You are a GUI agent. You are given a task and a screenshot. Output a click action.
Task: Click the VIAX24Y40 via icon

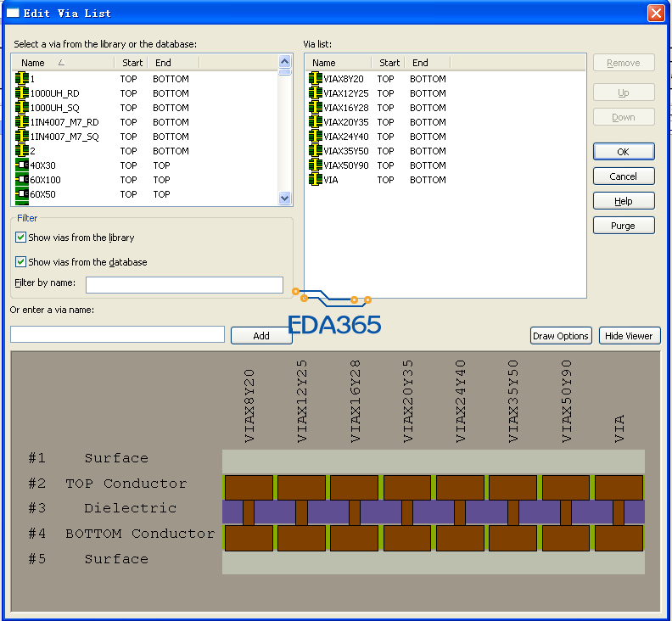316,137
